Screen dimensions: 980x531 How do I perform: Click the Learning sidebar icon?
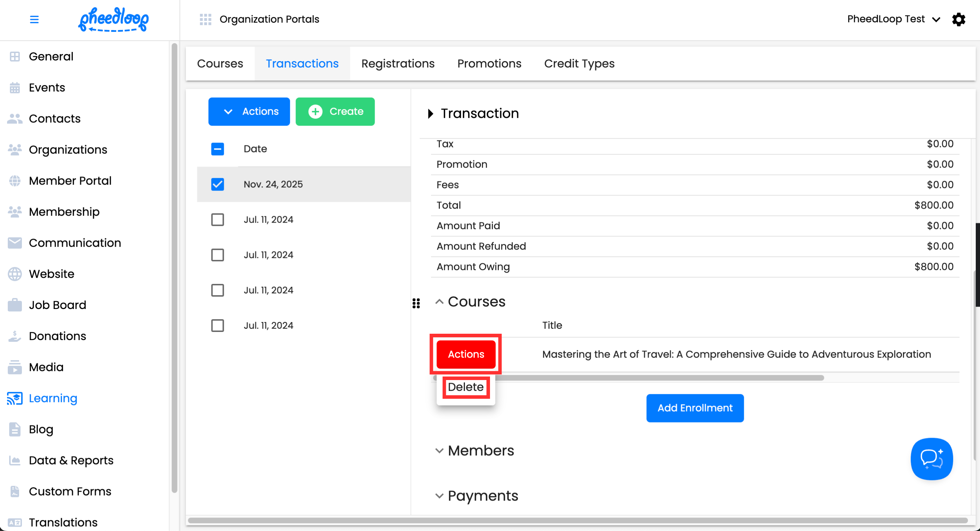click(15, 398)
